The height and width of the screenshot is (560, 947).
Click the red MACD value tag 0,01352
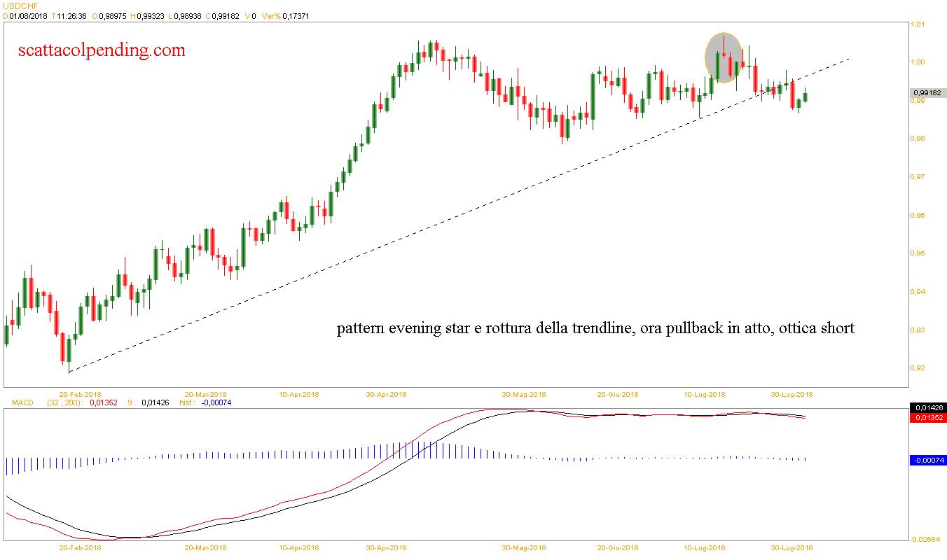(x=927, y=417)
